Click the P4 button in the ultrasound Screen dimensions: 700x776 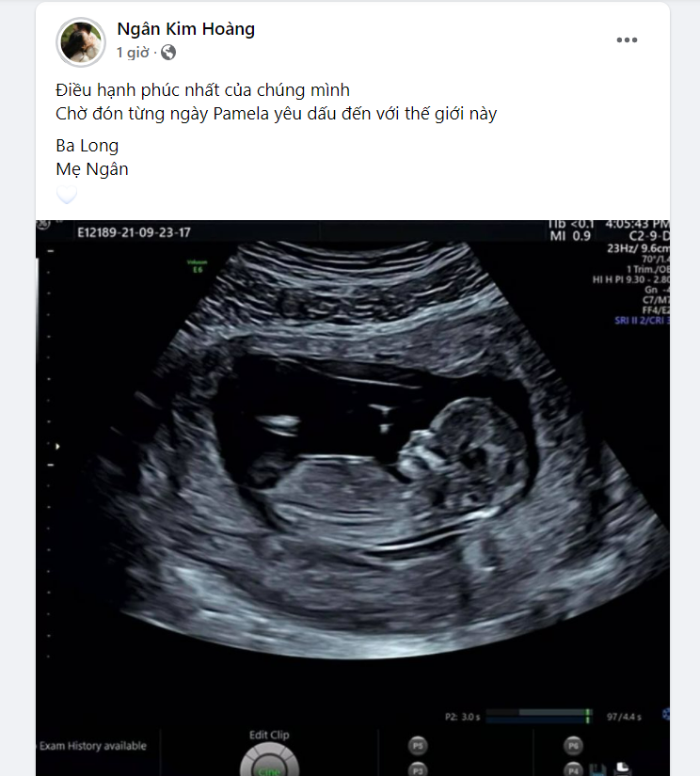pos(573,769)
